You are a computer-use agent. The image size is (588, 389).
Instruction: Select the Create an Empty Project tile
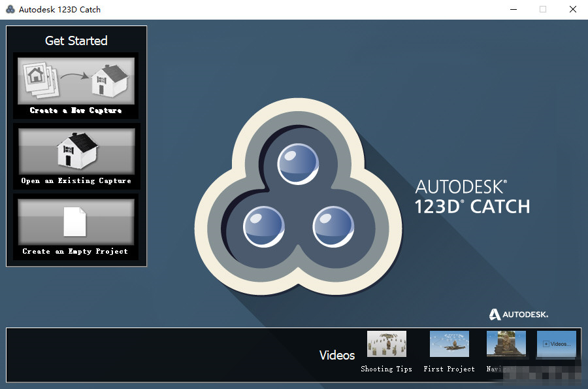tap(76, 227)
